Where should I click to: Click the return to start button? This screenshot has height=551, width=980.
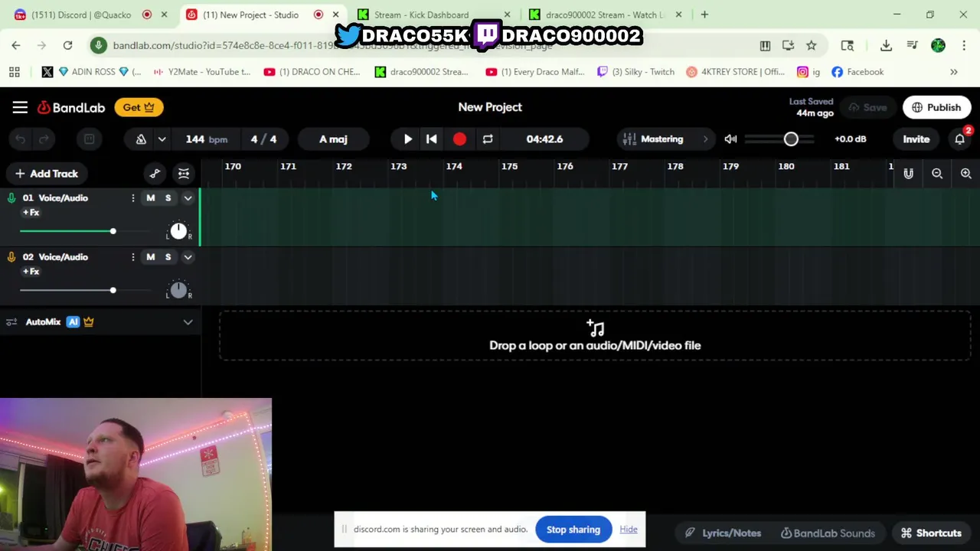tap(432, 139)
